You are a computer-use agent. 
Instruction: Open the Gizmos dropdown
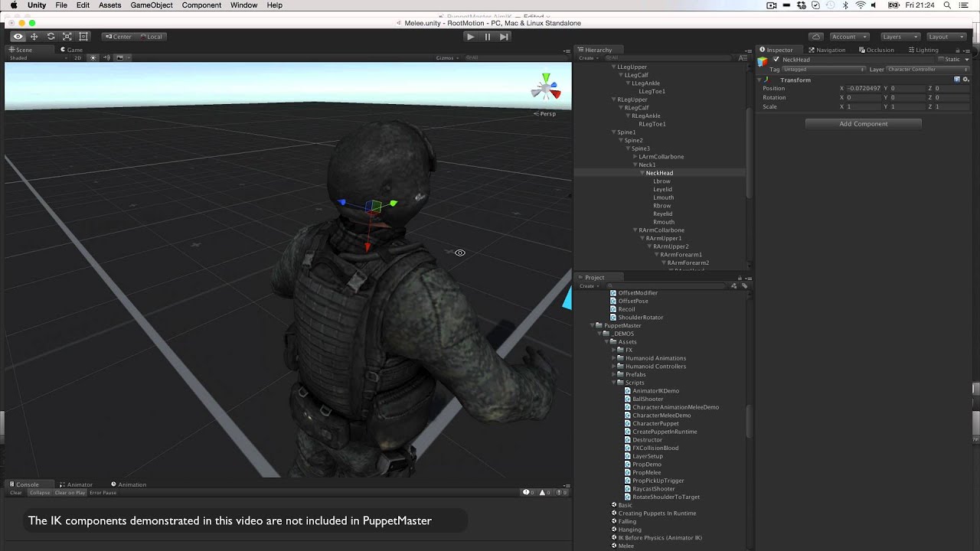pos(447,57)
